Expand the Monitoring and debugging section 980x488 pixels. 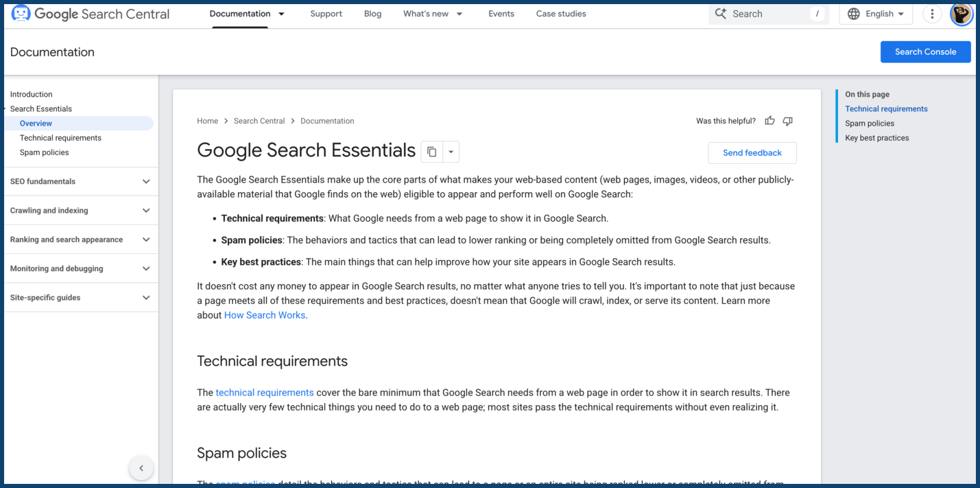click(x=81, y=268)
